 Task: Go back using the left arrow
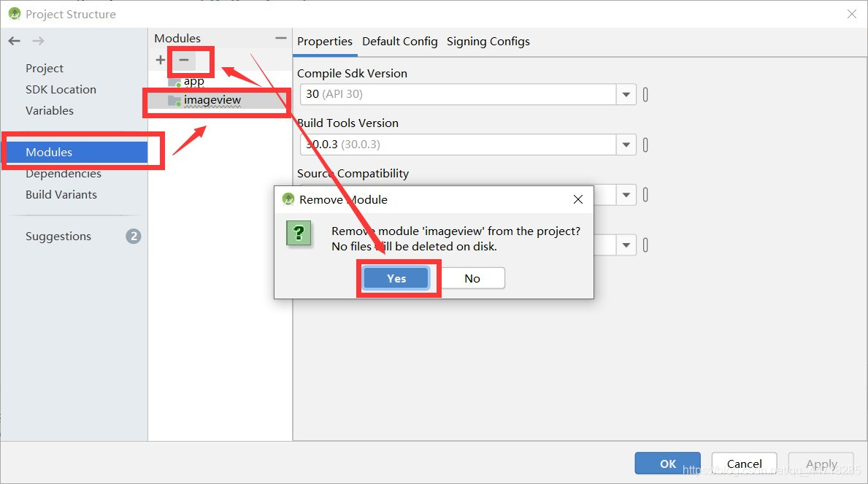pos(15,41)
